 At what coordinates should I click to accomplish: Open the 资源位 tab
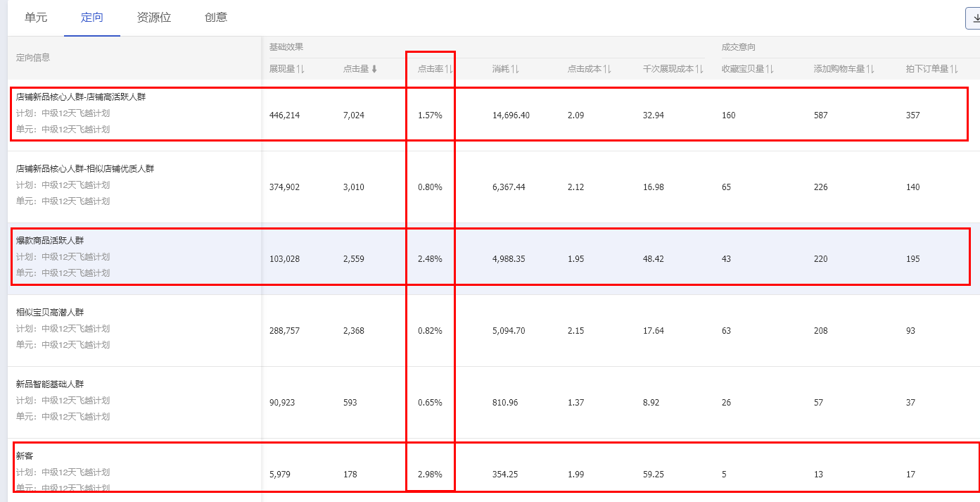click(154, 18)
